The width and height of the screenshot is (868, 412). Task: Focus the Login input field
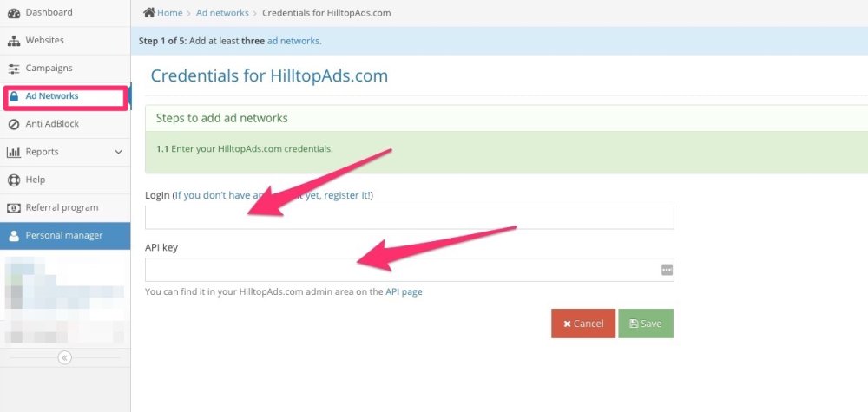point(409,218)
